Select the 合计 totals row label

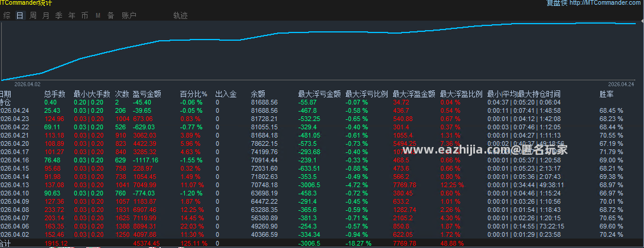[5, 243]
